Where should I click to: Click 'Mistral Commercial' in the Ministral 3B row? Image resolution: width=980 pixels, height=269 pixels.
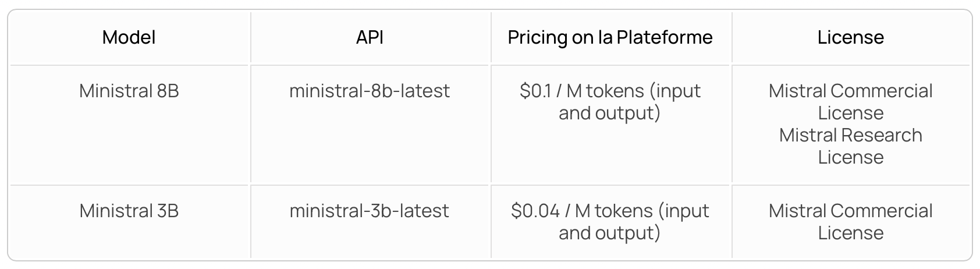(x=850, y=211)
